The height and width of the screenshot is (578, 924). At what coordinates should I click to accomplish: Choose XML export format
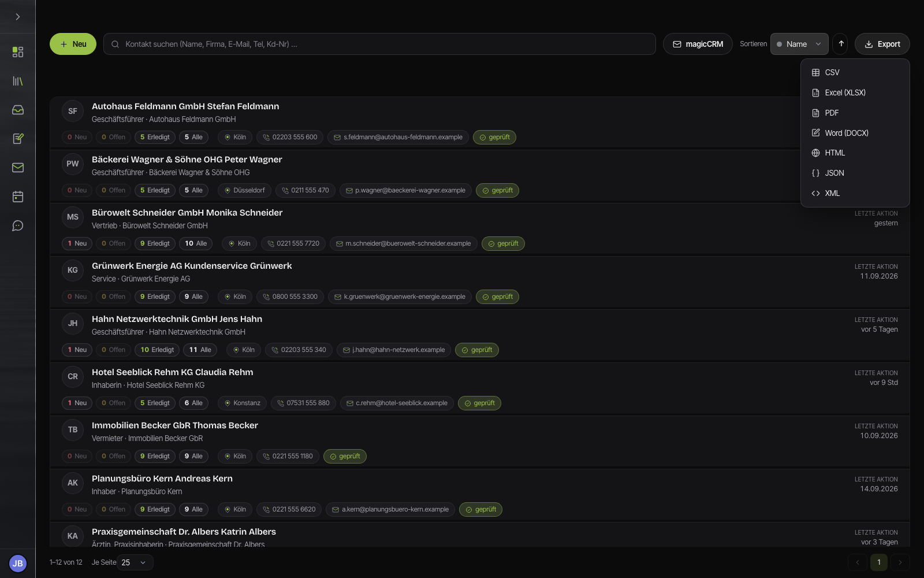point(855,193)
